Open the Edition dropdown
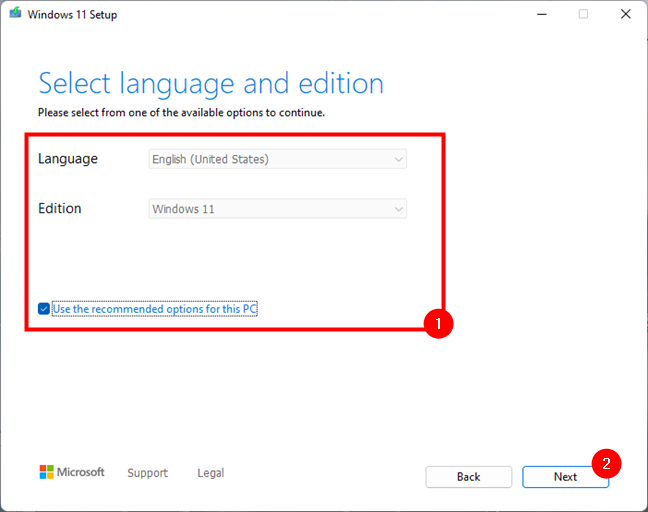 coord(277,209)
